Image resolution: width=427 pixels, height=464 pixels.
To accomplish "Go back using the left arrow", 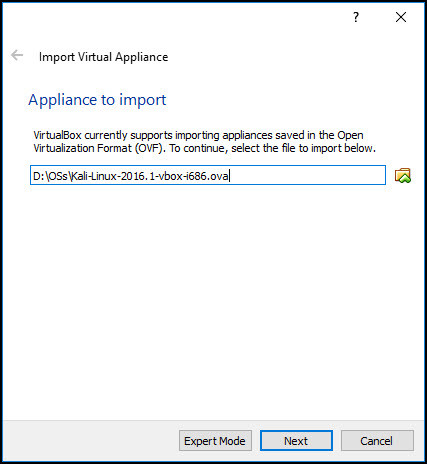I will click(x=17, y=55).
